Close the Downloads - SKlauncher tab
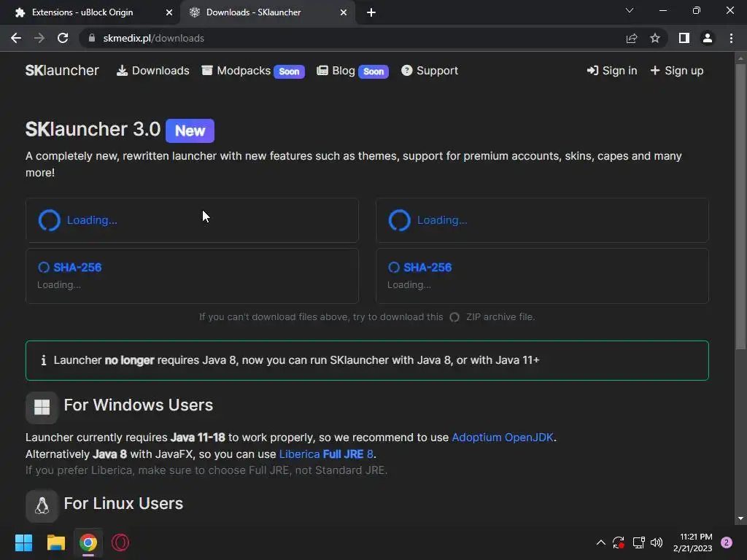 click(344, 12)
